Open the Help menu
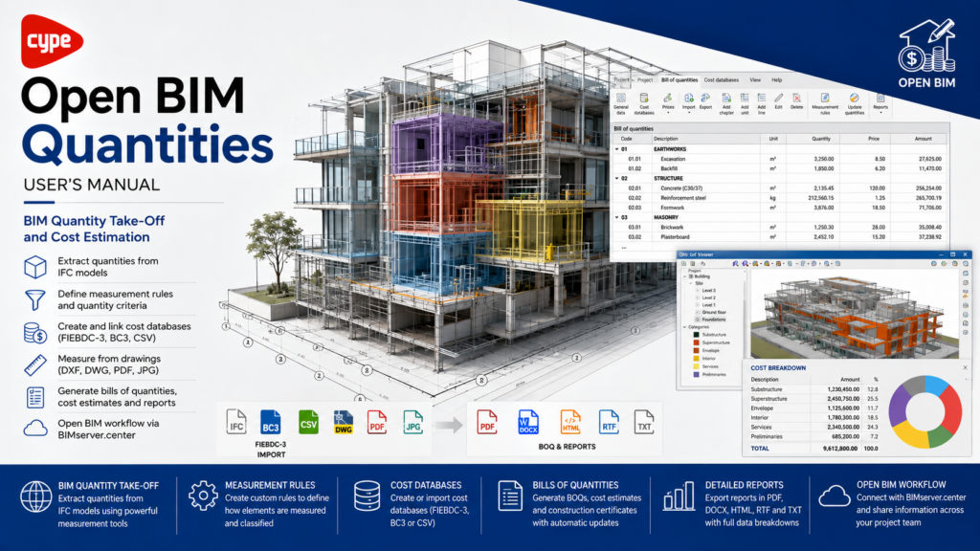The image size is (980, 551). [776, 80]
